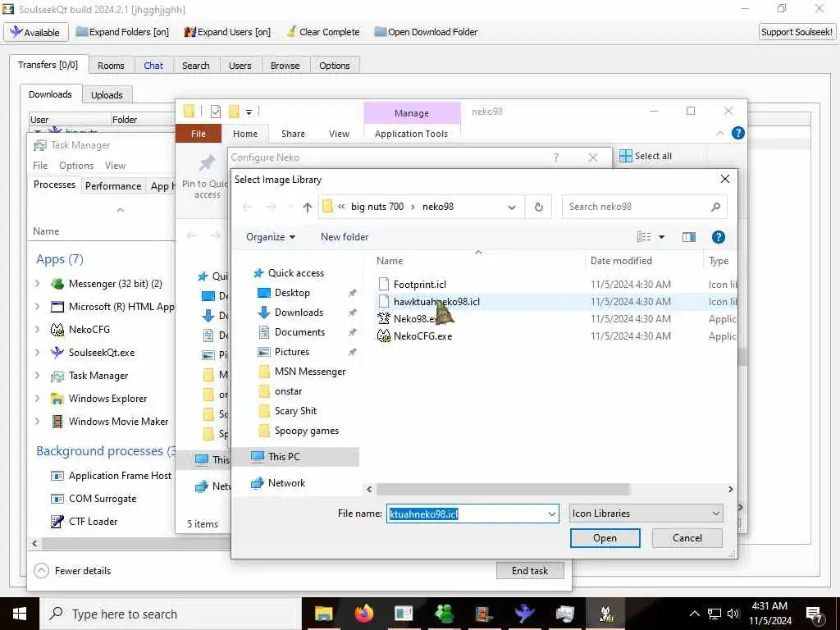
Task: Sort files by Date modified column
Action: (x=621, y=260)
